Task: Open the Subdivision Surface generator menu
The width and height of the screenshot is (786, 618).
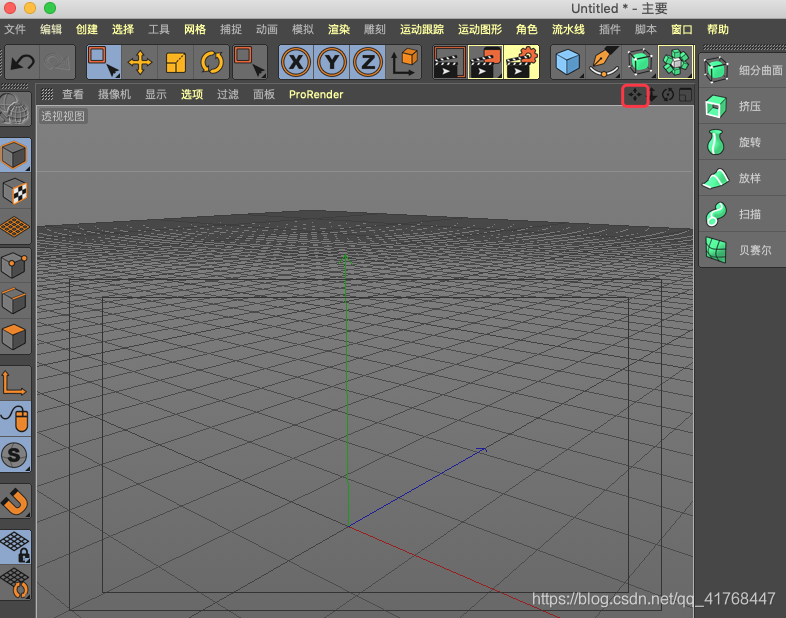Action: [x=640, y=62]
